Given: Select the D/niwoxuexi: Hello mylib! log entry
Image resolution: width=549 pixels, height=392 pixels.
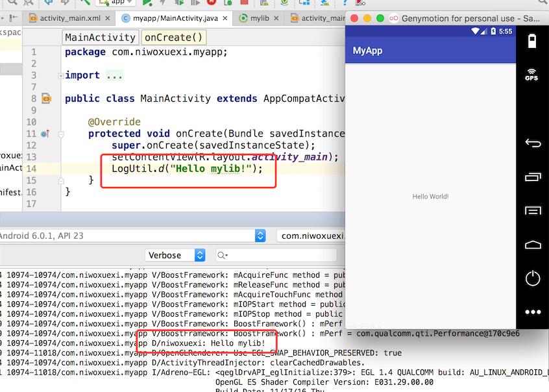Looking at the screenshot, I should [208, 343].
